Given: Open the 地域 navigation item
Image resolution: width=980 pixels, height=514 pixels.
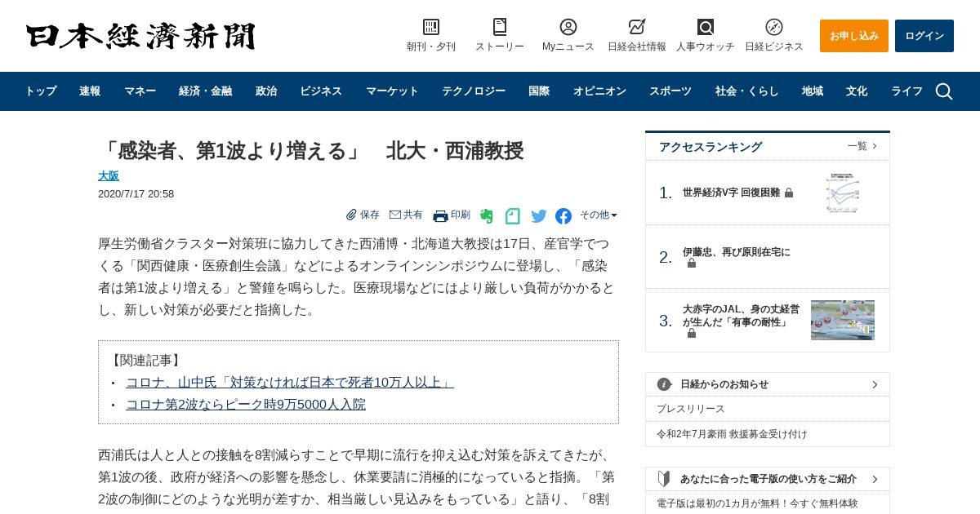Looking at the screenshot, I should click(813, 91).
